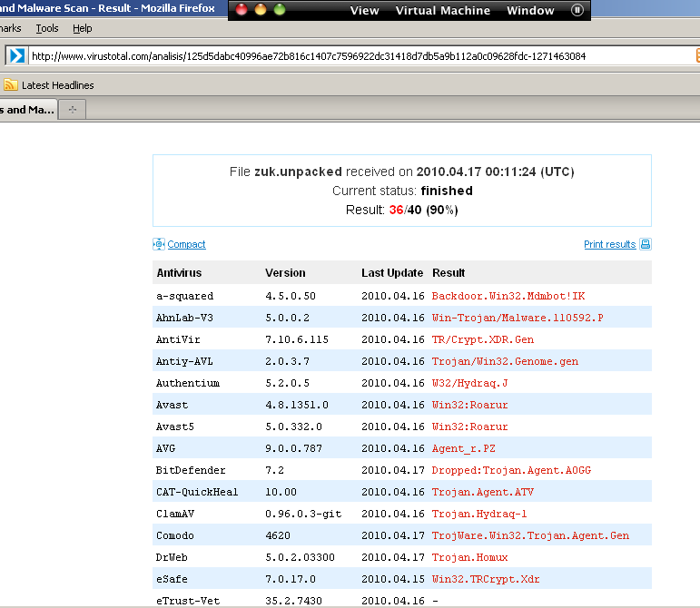Click the ClamAV antivirus name

coord(174,514)
